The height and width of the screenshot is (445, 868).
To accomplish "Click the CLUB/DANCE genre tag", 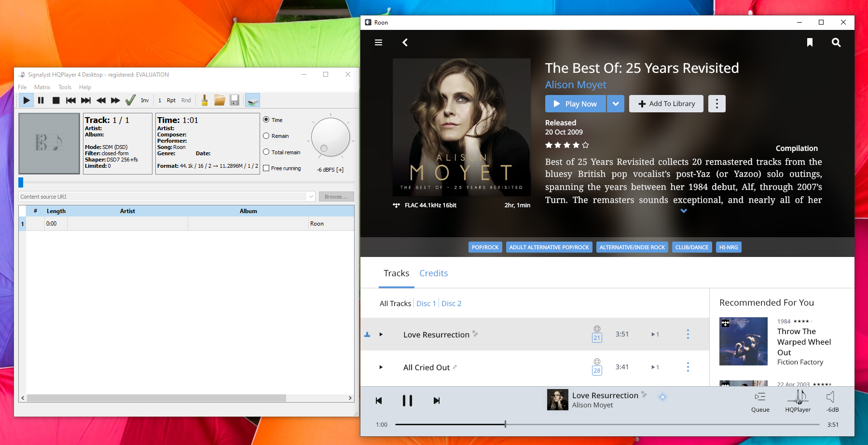I will coord(692,247).
